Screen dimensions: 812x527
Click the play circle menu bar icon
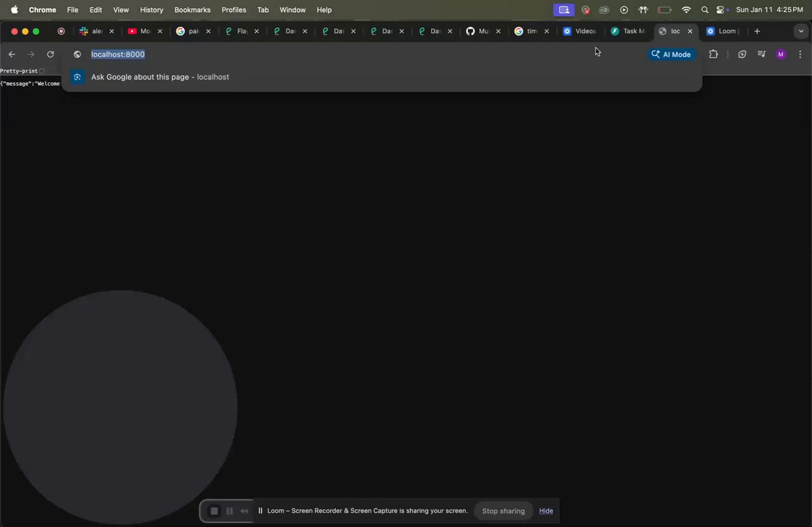tap(624, 10)
